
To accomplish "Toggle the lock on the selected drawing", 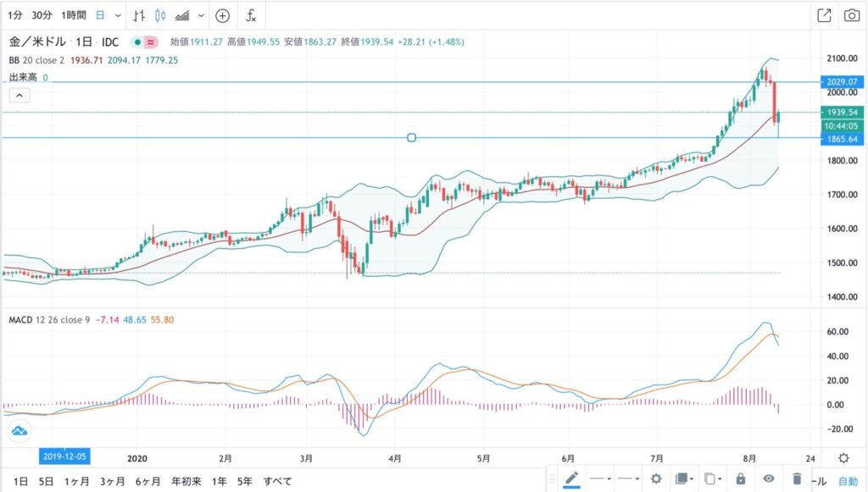I will (740, 478).
